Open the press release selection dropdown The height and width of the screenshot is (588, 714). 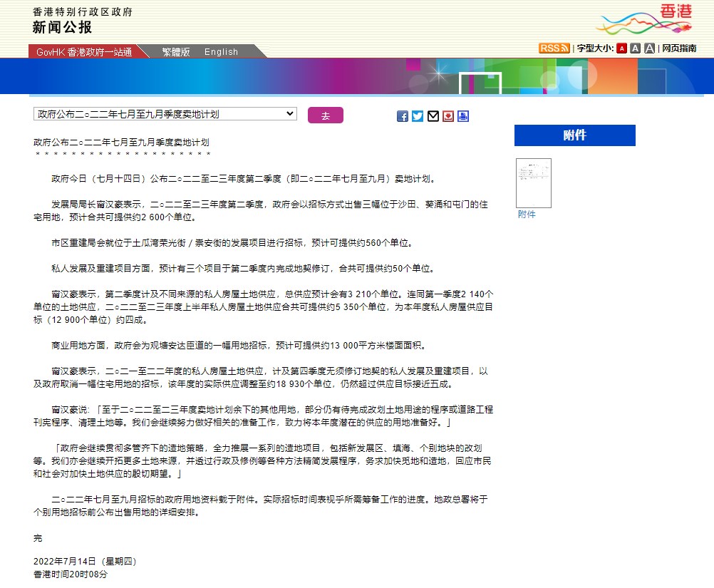(165, 114)
